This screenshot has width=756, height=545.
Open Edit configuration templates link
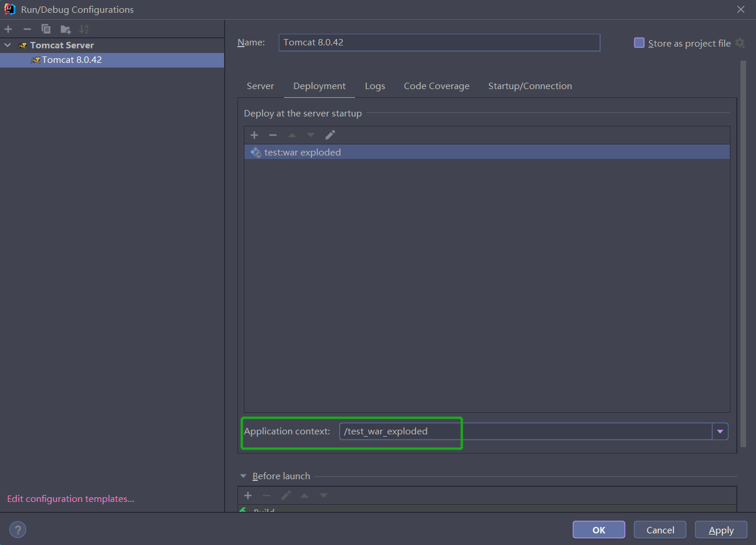70,499
